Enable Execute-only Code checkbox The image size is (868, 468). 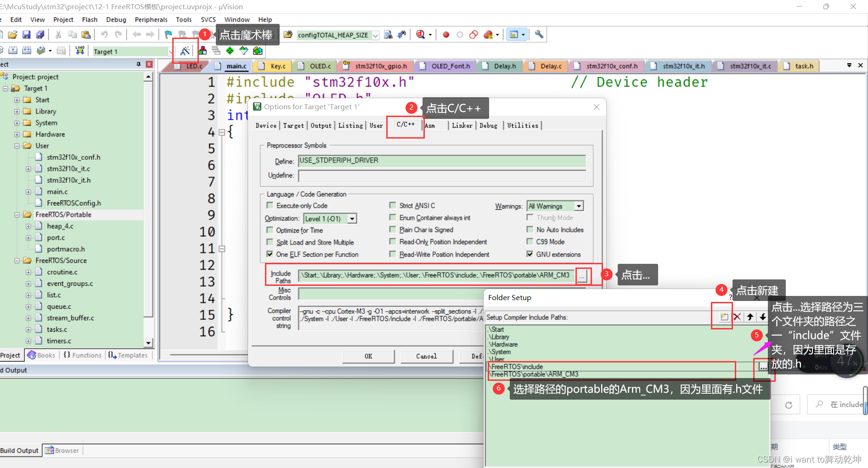270,206
